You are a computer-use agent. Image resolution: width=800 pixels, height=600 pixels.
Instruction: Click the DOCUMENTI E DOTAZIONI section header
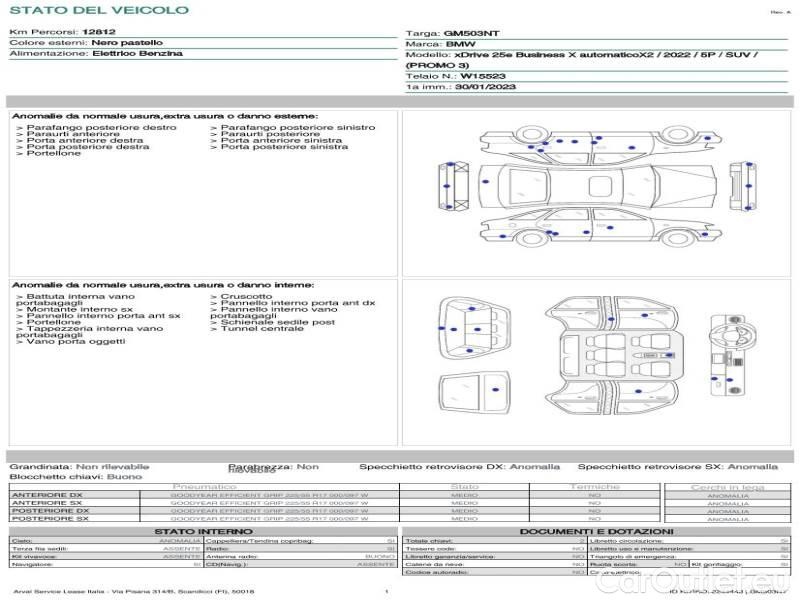point(596,531)
